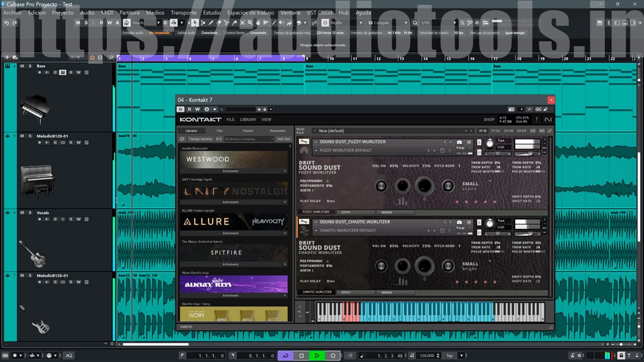
Task: Switch to the Kontakt Files tab
Action: 220,130
